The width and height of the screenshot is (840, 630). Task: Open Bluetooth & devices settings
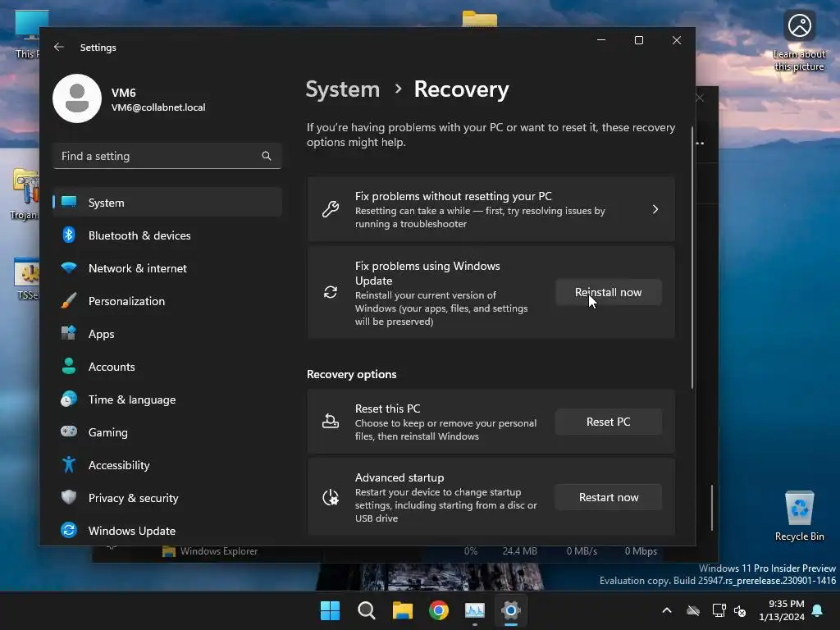click(167, 235)
